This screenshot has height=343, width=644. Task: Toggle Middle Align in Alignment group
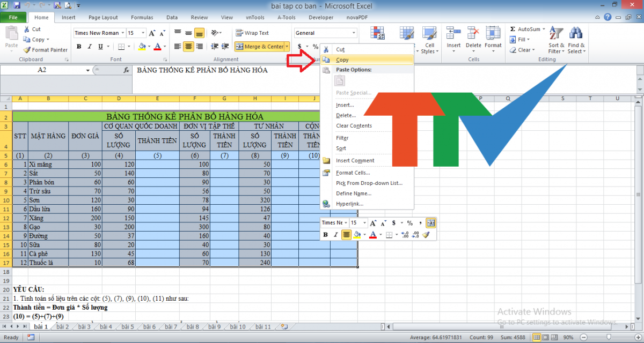click(188, 33)
